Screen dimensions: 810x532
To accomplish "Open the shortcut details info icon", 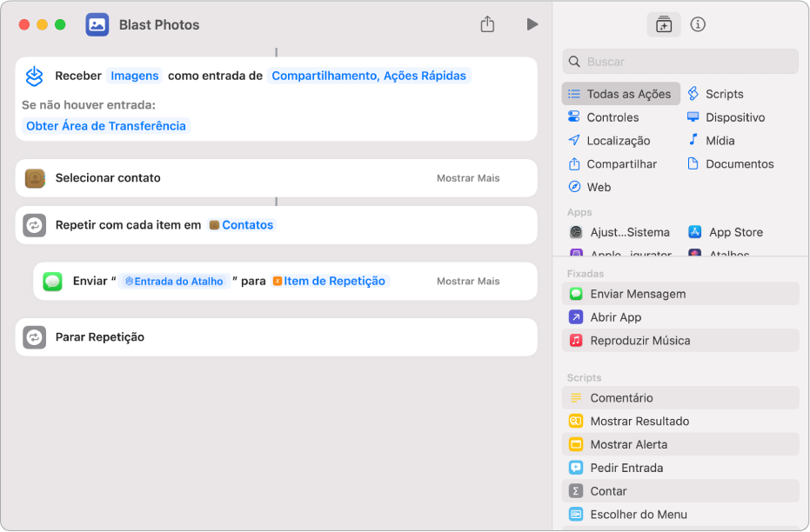I will click(x=698, y=24).
